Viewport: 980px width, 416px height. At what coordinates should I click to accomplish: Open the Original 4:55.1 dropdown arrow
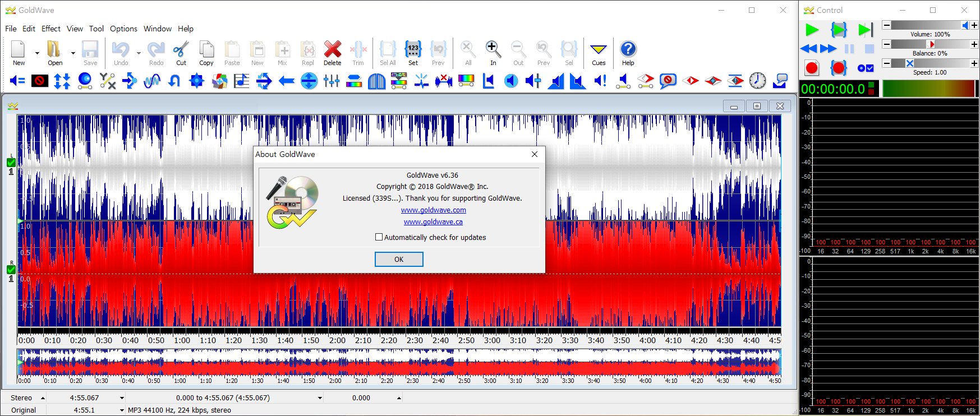pyautogui.click(x=122, y=410)
